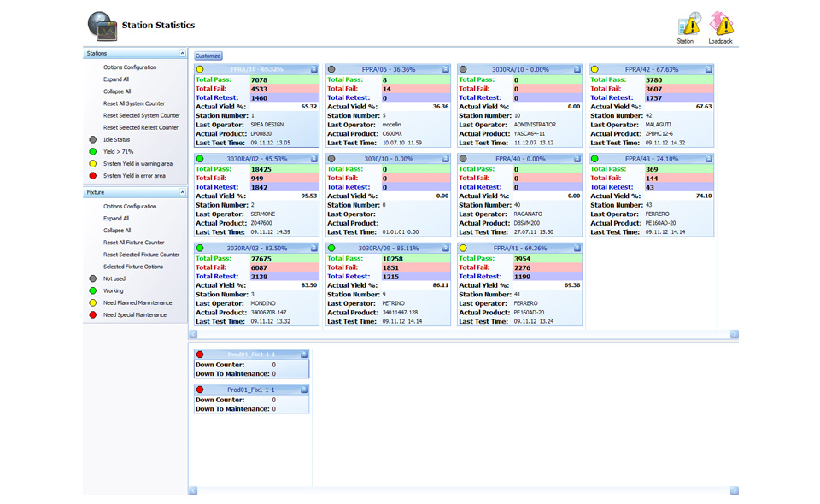Click green status dot on FPRA/43 card
This screenshot has height=504, width=820.
click(x=594, y=159)
